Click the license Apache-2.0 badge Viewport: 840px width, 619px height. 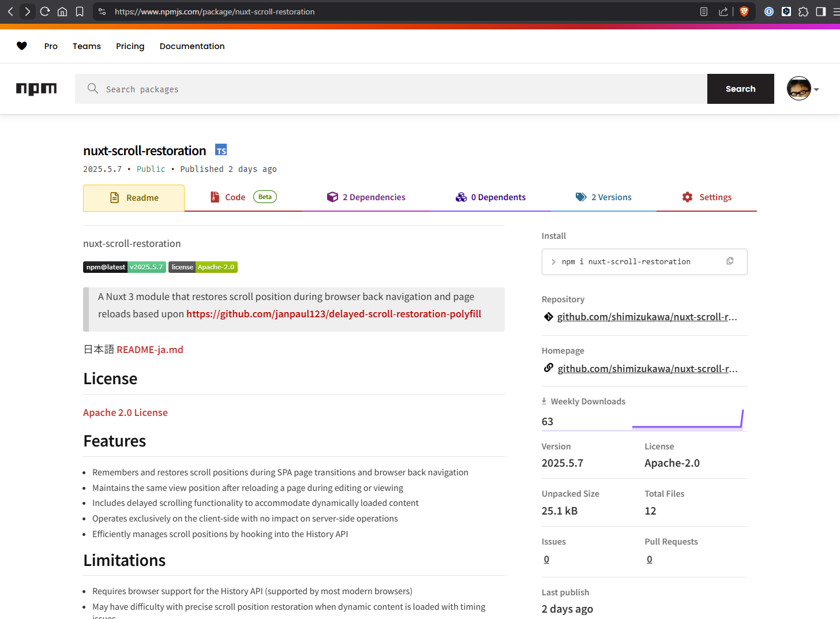click(203, 267)
